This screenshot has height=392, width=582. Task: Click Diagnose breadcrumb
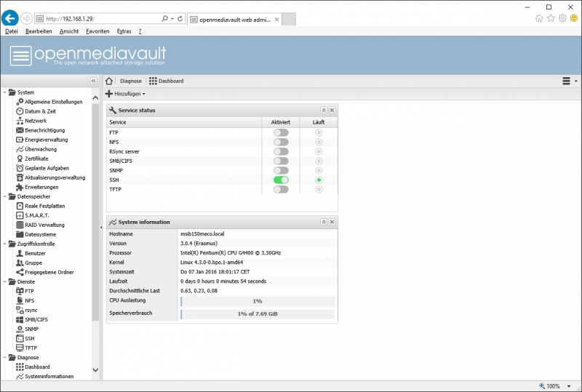pyautogui.click(x=131, y=81)
